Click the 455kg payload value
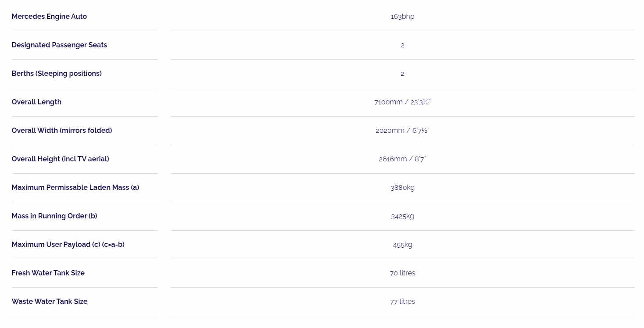Viewport: 644px width, 328px height. tap(402, 245)
